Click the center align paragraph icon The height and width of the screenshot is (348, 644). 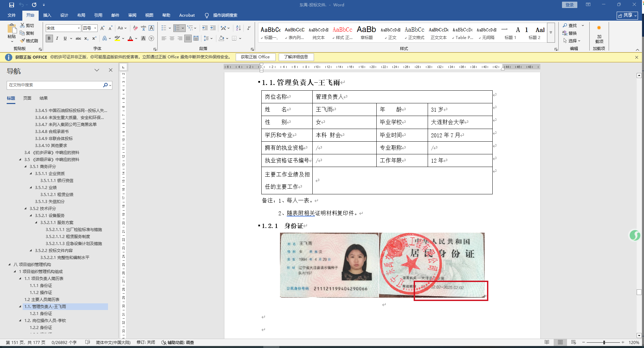click(172, 38)
